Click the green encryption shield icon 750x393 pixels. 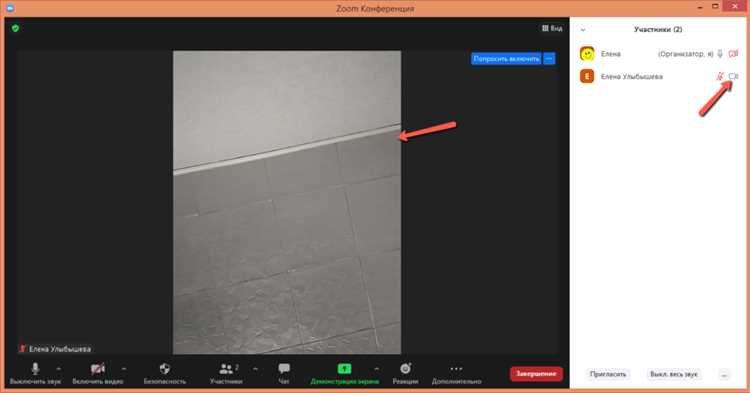click(15, 28)
